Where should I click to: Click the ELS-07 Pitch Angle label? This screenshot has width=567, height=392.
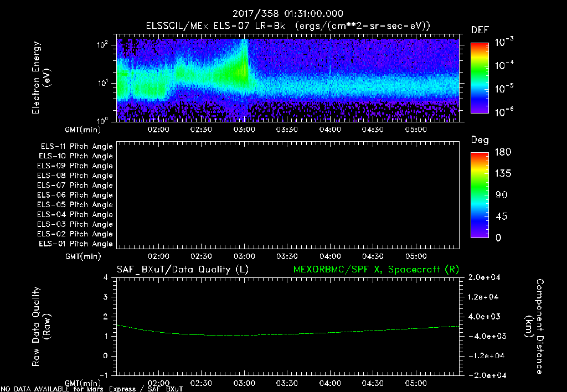click(75, 185)
